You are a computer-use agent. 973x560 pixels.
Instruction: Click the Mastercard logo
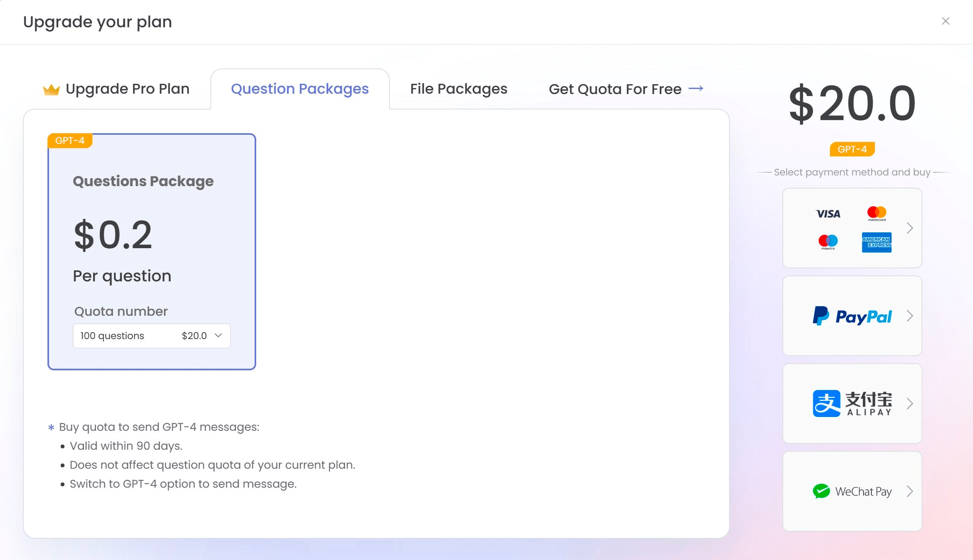pos(877,213)
